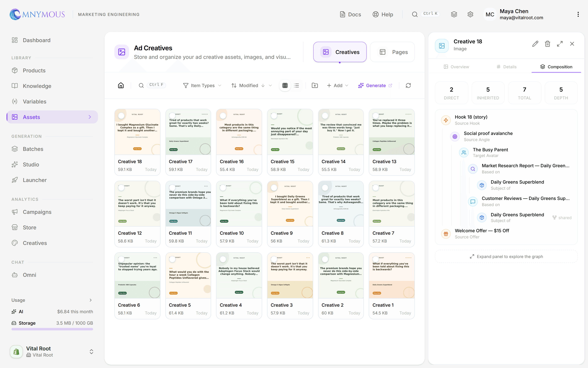Open Omni chat
Viewport: 588px width, 368px height.
point(52,275)
